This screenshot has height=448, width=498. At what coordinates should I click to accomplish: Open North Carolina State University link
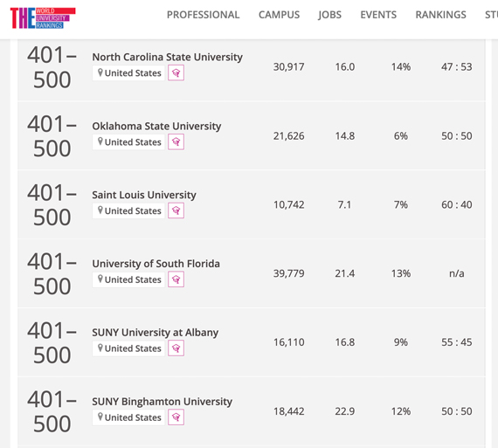168,57
